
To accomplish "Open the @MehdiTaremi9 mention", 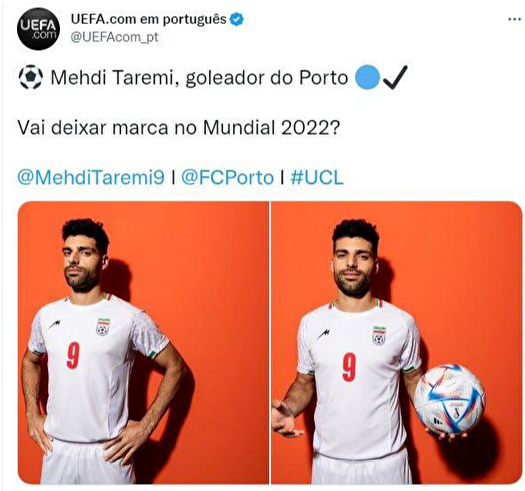I will [x=91, y=177].
